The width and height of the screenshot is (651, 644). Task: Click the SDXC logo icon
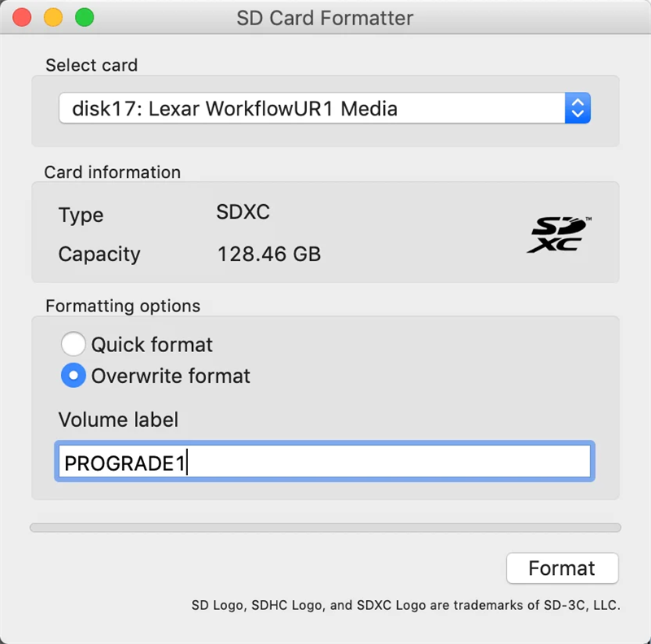560,234
